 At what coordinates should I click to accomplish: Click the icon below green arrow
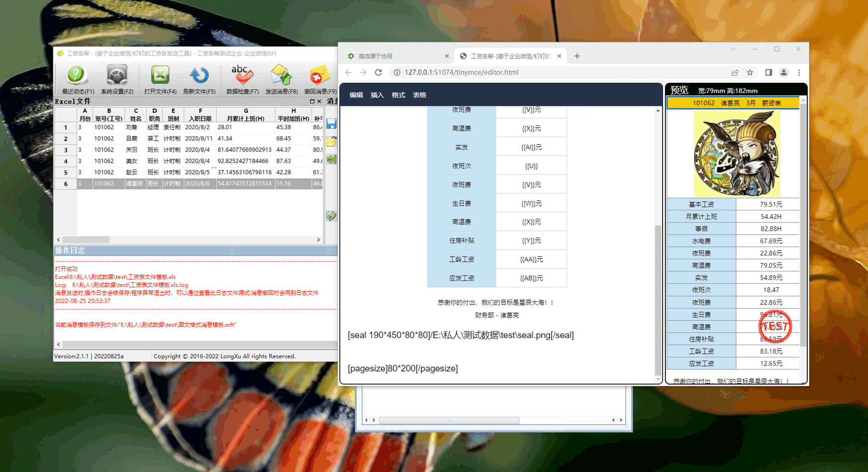tap(331, 216)
